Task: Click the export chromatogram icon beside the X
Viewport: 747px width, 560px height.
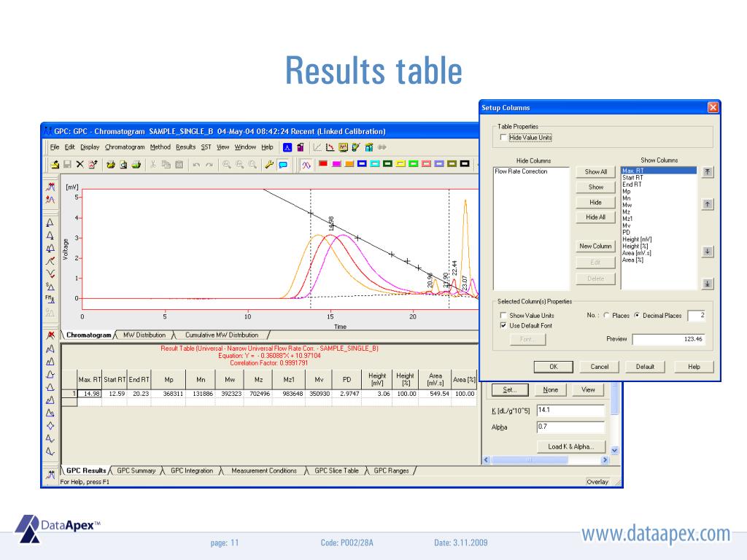Action: tap(93, 164)
